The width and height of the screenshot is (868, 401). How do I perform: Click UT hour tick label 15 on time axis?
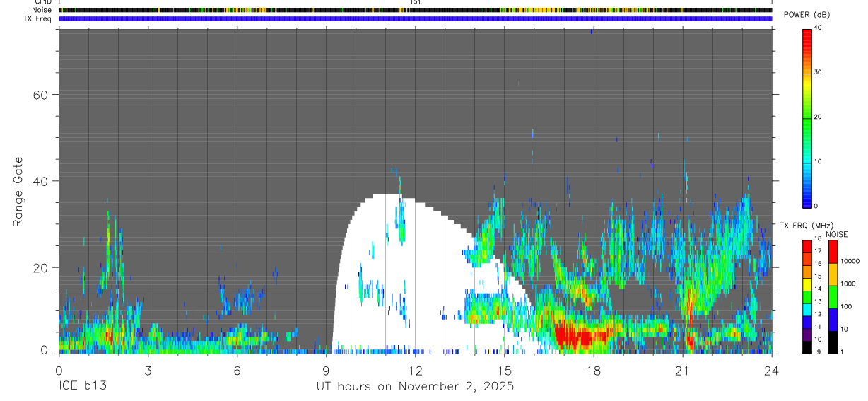[x=505, y=370]
